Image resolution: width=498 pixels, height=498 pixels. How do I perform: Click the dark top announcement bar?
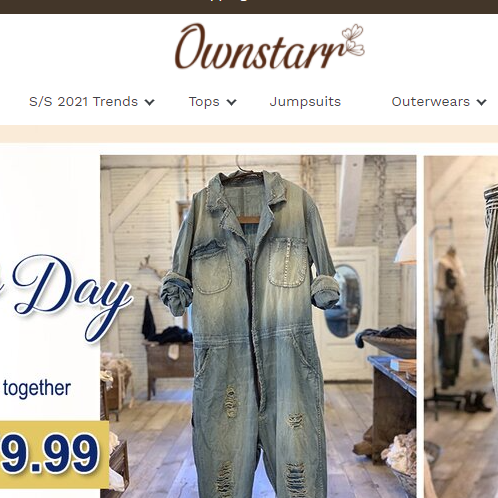249,7
